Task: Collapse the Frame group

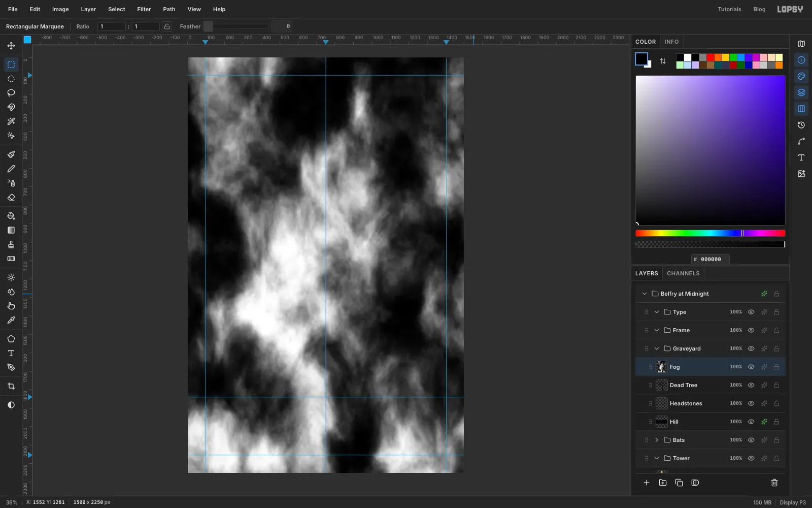Action: 657,330
